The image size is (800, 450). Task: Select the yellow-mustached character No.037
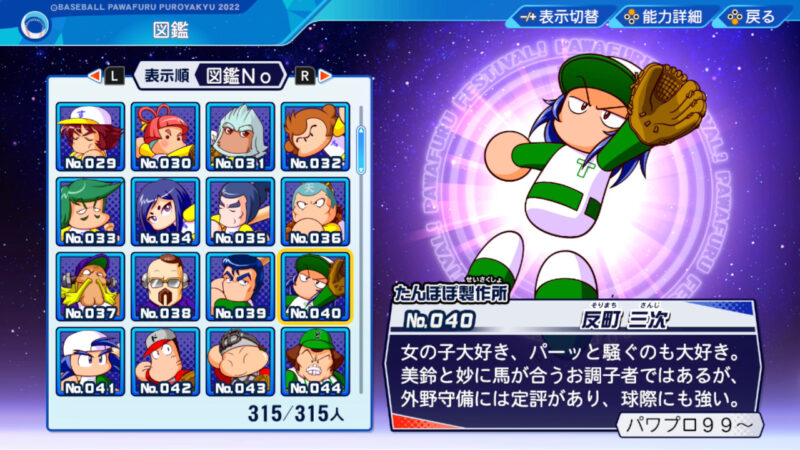pyautogui.click(x=90, y=287)
